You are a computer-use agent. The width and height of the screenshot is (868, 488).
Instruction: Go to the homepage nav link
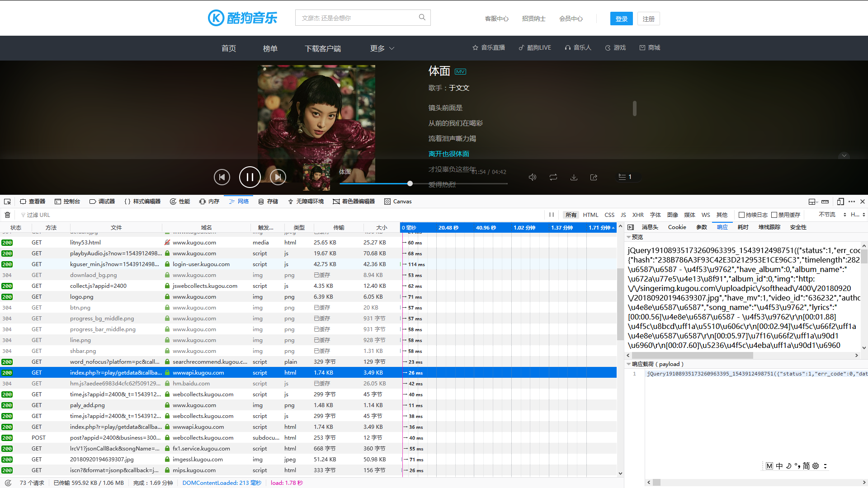pyautogui.click(x=229, y=48)
